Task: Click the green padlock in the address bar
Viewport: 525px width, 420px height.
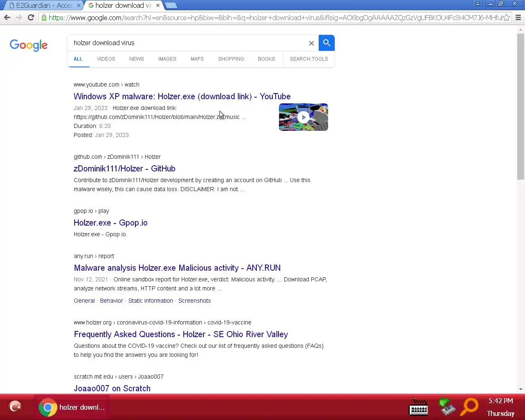Action: [x=44, y=18]
